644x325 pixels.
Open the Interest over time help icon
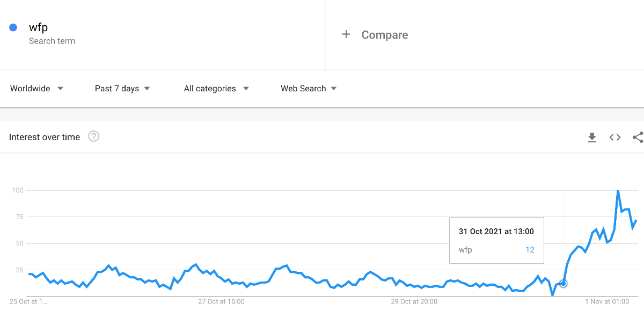pos(94,136)
